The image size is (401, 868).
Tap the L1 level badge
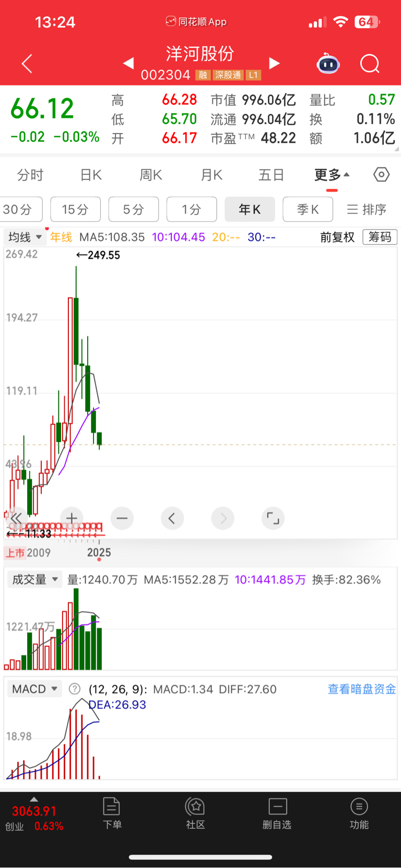tap(253, 75)
